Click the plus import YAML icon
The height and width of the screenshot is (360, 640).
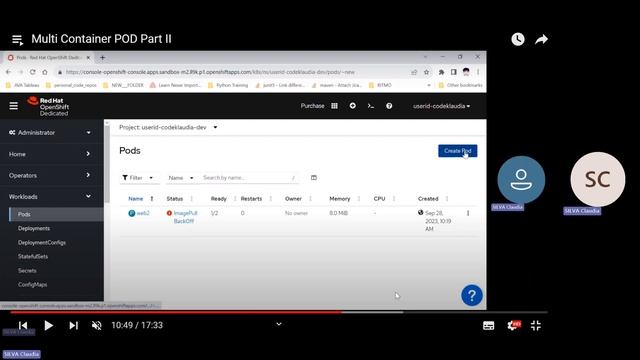[353, 106]
